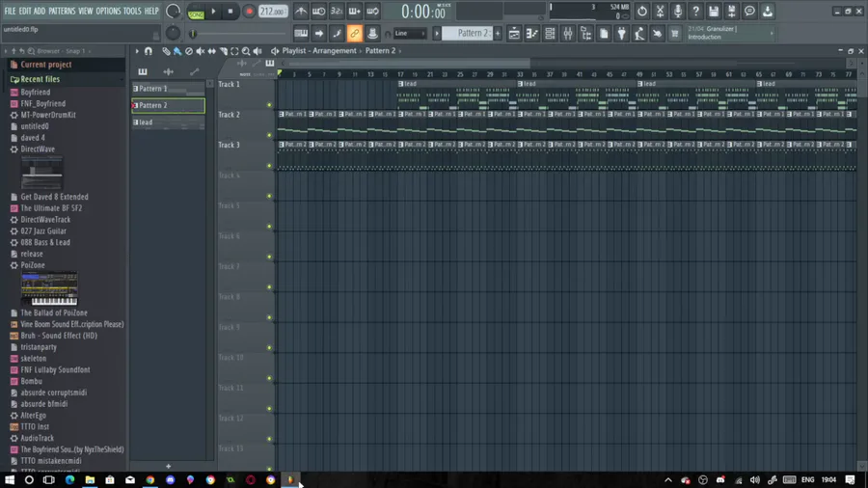Open the VIEW menu
Viewport: 868px width, 488px height.
click(85, 11)
